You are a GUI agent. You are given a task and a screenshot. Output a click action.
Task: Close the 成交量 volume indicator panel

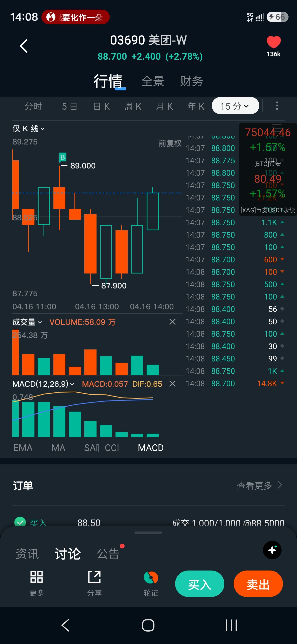tap(172, 322)
